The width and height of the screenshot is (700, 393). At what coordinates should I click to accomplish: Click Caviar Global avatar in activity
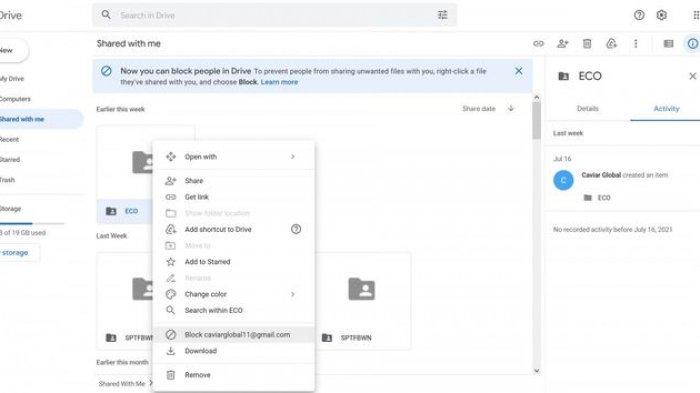pos(563,180)
